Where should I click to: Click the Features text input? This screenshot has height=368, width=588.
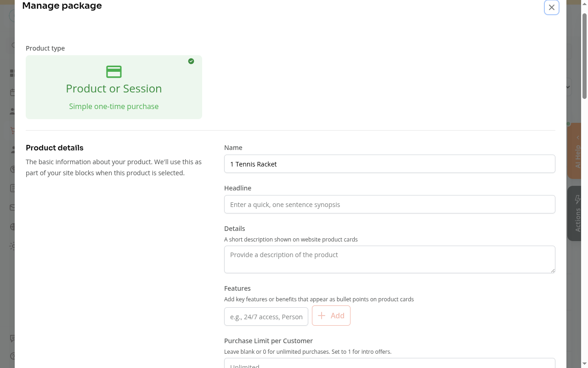pos(266,316)
